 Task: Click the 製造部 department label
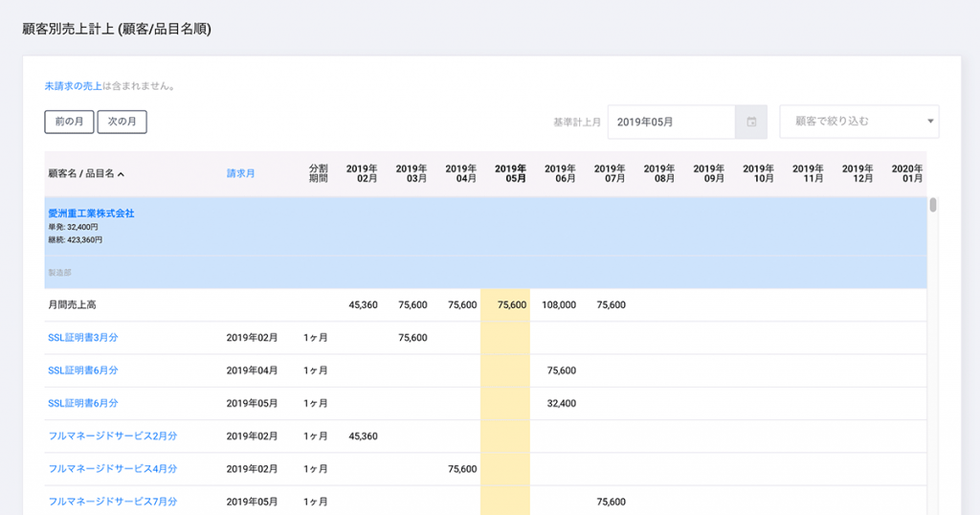(x=59, y=273)
